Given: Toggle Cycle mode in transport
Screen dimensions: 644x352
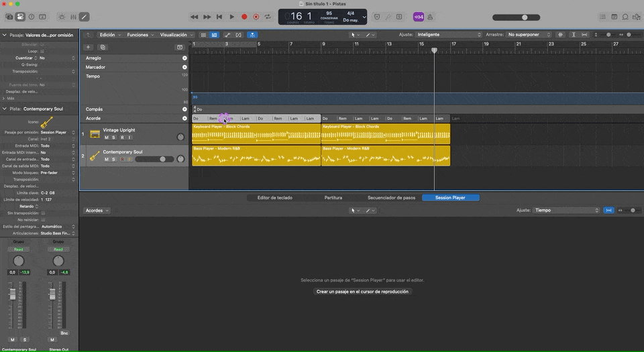Looking at the screenshot, I should [268, 17].
